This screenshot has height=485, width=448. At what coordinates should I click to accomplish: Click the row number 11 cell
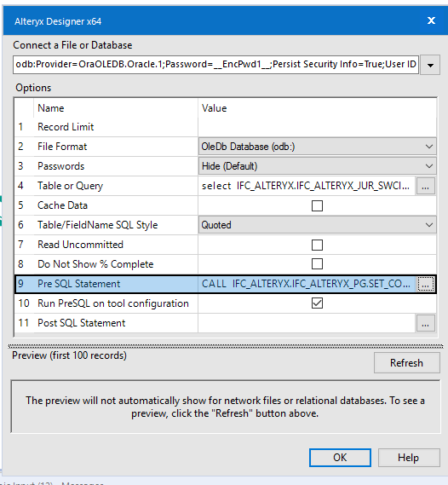click(24, 323)
